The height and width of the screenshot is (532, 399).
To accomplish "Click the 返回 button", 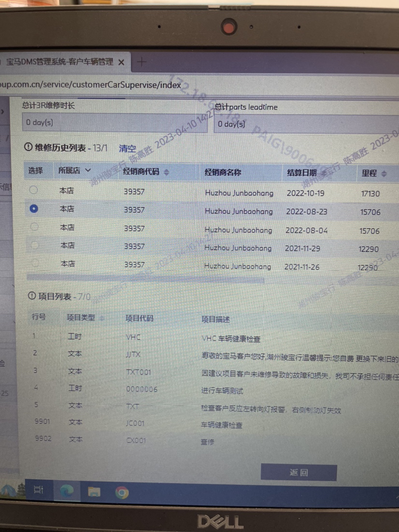I will tap(299, 472).
